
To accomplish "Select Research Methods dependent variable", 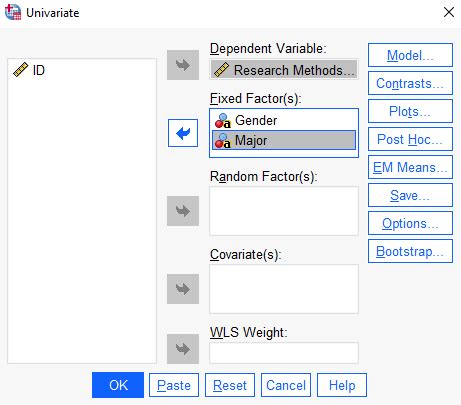I will click(x=284, y=70).
